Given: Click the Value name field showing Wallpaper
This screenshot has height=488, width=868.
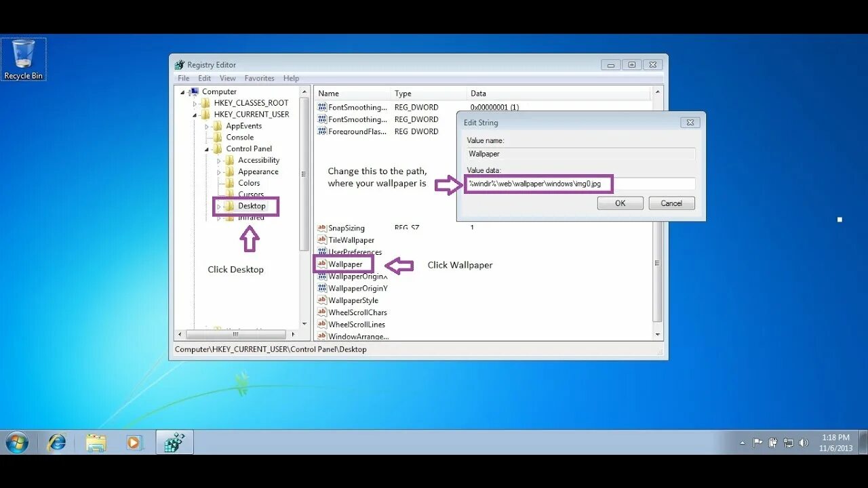Looking at the screenshot, I should pos(581,154).
